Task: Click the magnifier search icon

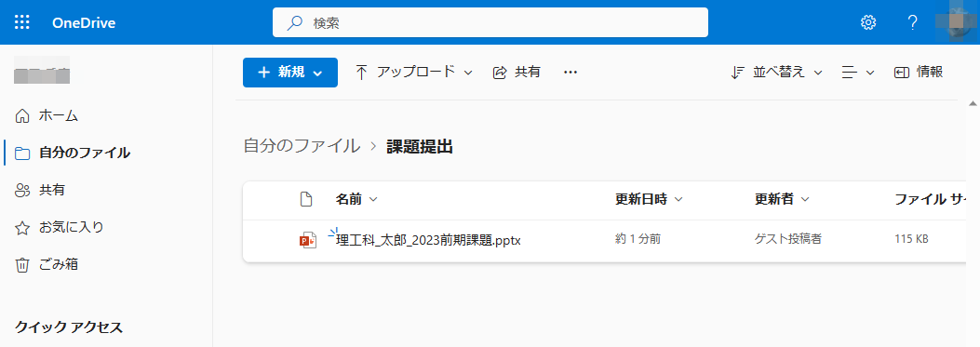Action: pos(294,23)
